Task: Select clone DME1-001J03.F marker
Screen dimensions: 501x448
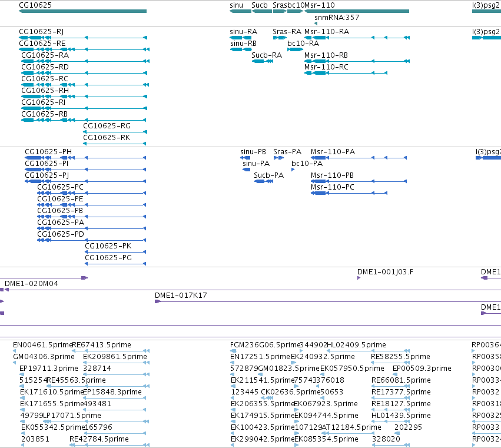Action: tap(359, 278)
